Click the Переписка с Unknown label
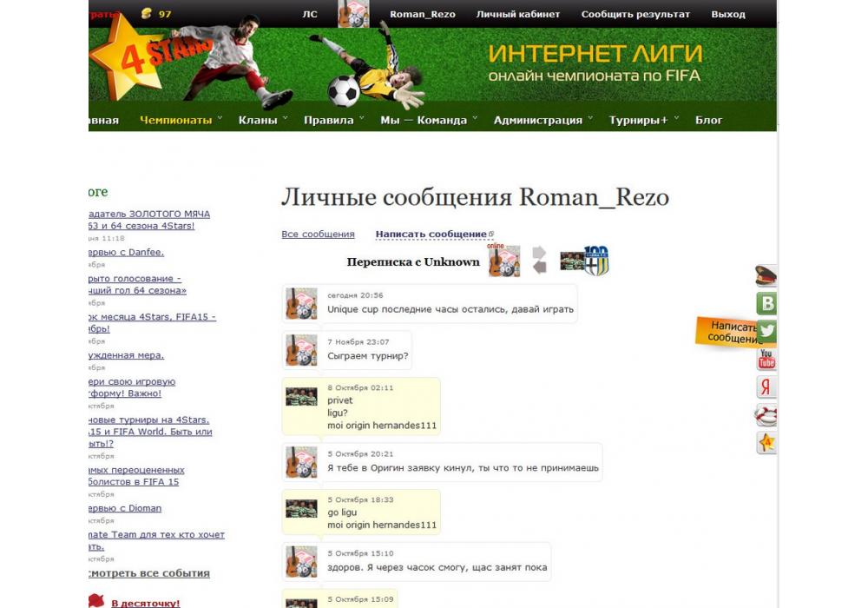This screenshot has height=608, width=868. pyautogui.click(x=413, y=262)
